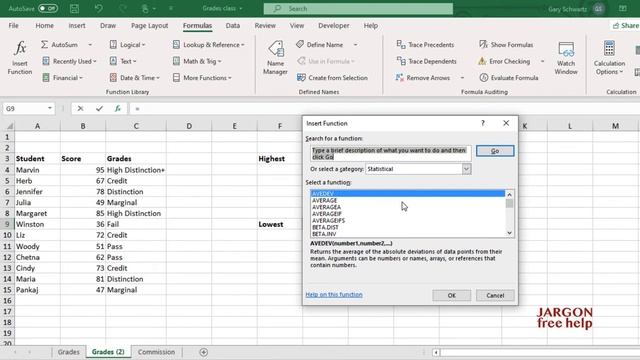640x360 pixels.
Task: Click the Redo icon
Action: point(122,8)
